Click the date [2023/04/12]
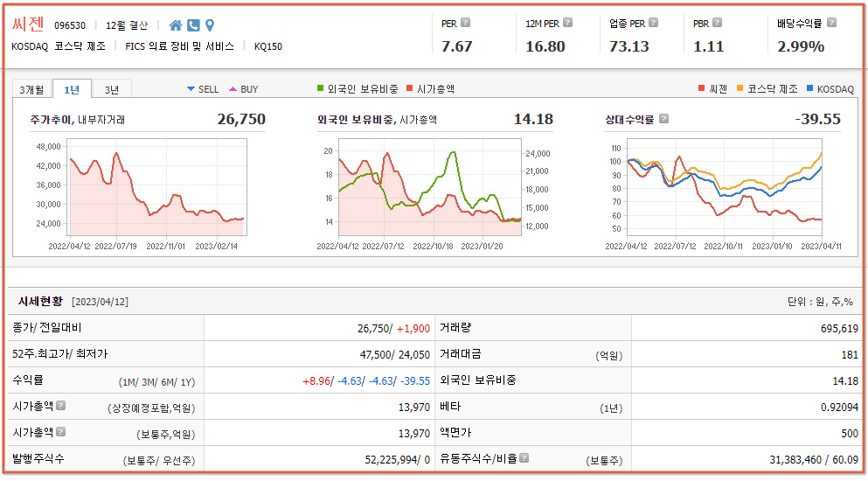The height and width of the screenshot is (481, 868). (101, 302)
